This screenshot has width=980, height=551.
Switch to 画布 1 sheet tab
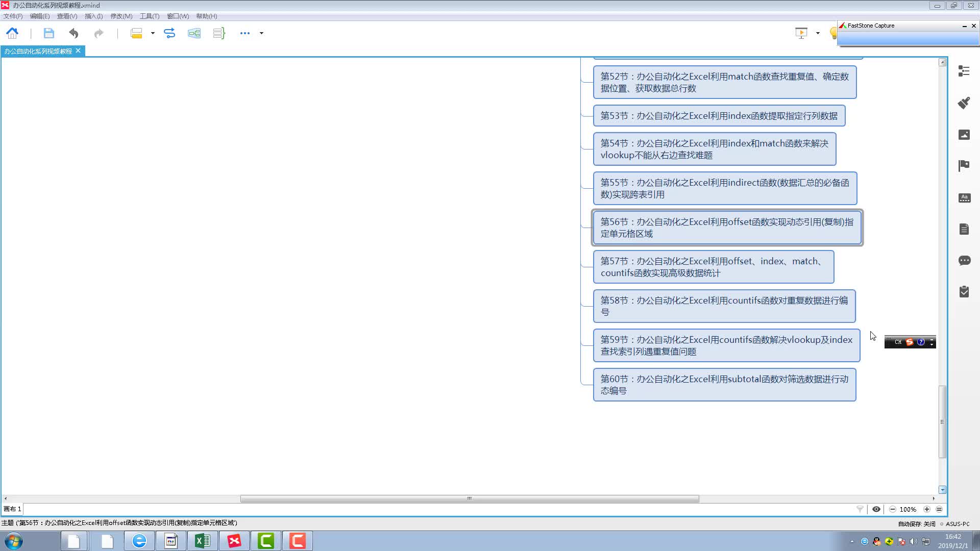(13, 509)
